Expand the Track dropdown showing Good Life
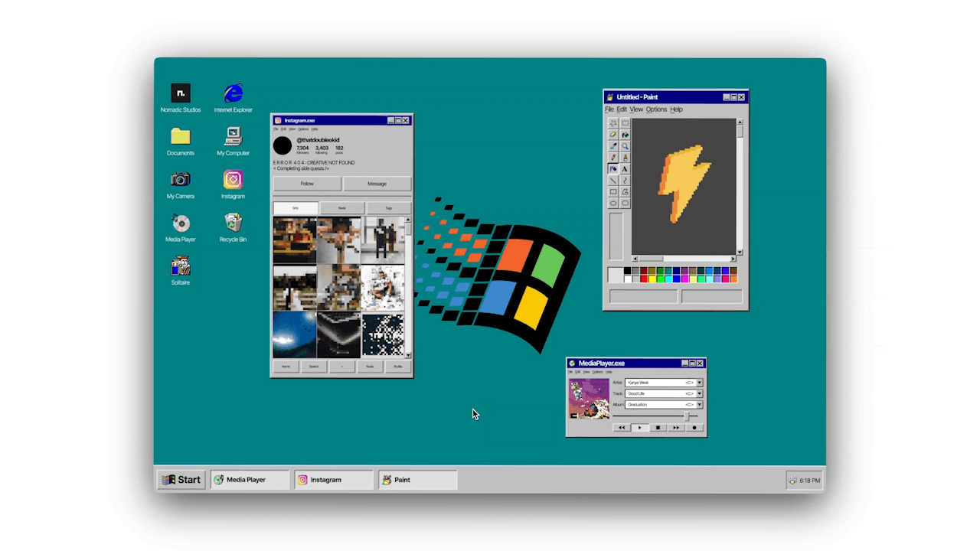Screen dimensions: 980x551 click(x=700, y=393)
